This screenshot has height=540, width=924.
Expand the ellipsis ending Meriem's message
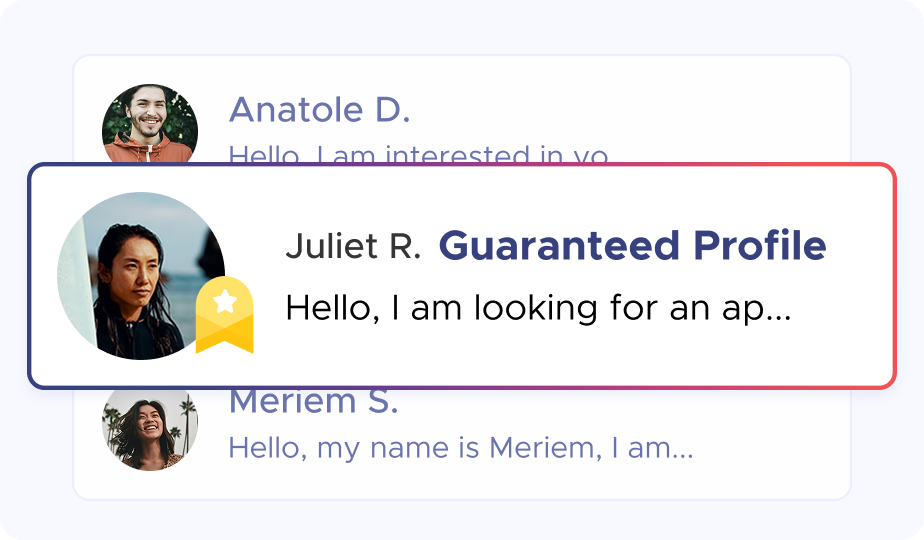point(681,450)
